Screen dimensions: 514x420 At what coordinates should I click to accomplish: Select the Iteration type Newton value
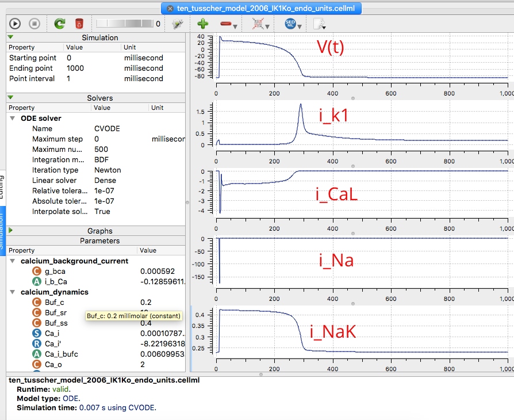tap(108, 170)
